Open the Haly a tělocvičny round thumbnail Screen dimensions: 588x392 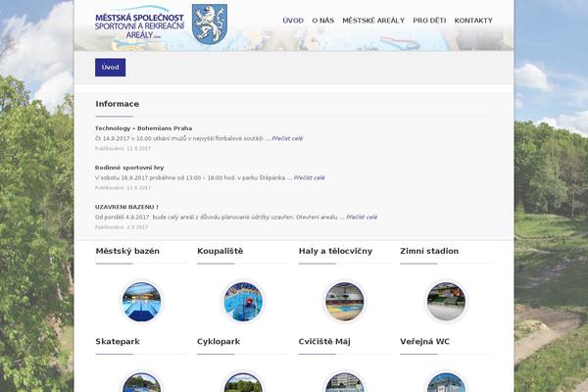[x=345, y=302]
